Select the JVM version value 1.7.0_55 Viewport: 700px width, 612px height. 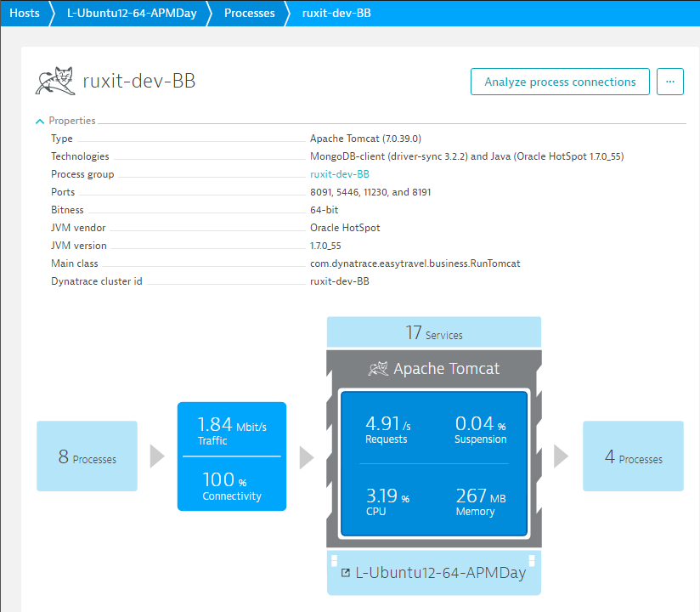tap(325, 246)
